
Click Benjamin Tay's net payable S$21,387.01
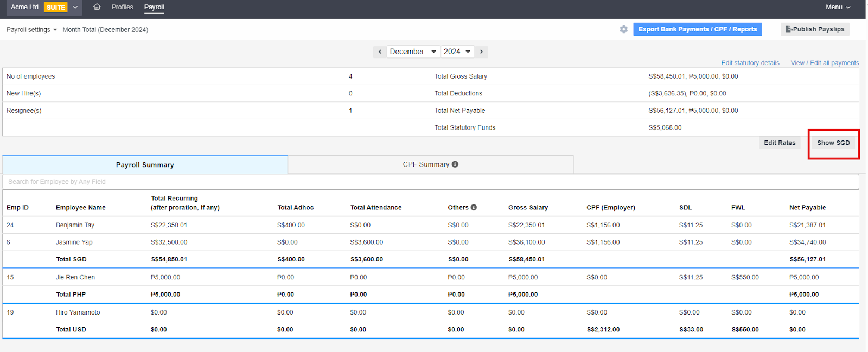point(807,225)
